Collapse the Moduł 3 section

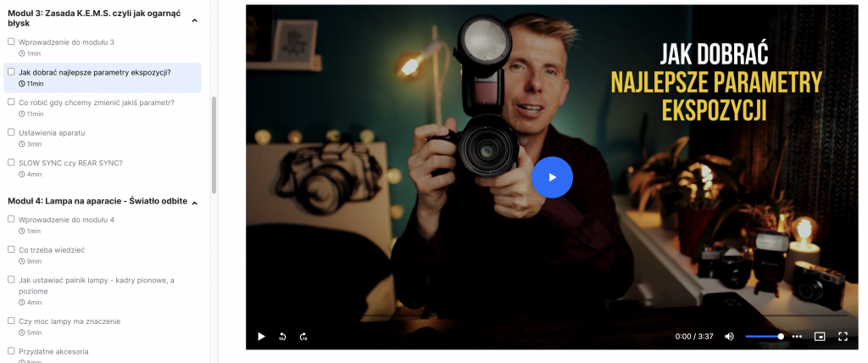[194, 20]
